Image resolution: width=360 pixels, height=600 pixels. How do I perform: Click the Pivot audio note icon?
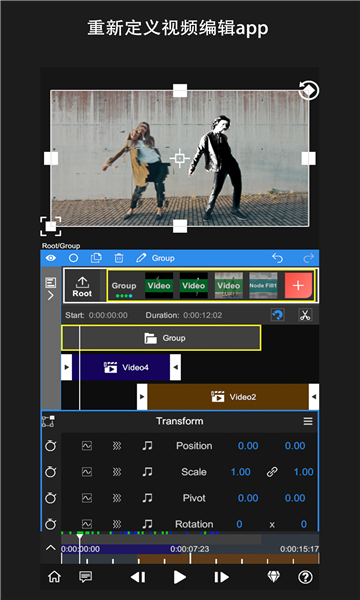click(x=147, y=498)
